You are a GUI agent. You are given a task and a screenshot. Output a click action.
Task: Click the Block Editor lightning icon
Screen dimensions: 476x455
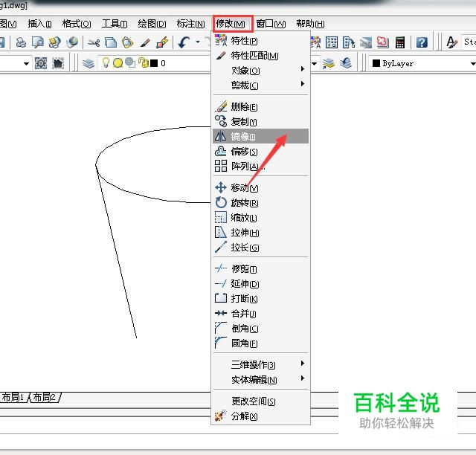coord(162,42)
